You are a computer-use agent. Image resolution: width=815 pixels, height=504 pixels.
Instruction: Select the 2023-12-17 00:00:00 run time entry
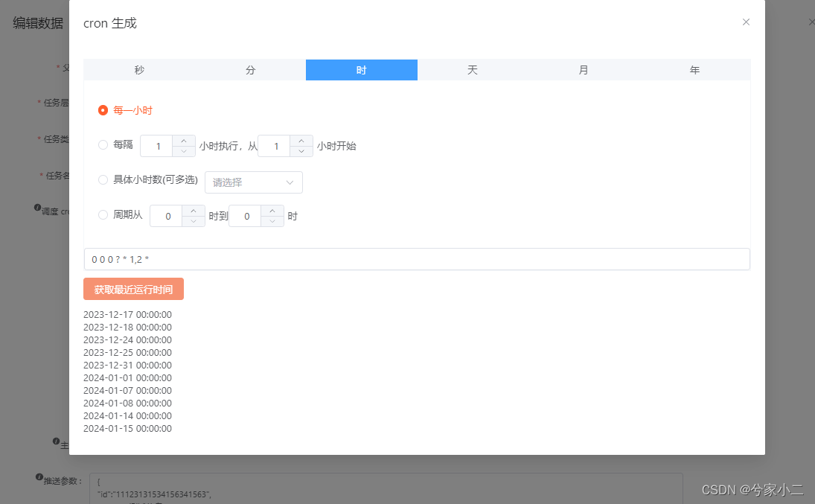point(127,314)
